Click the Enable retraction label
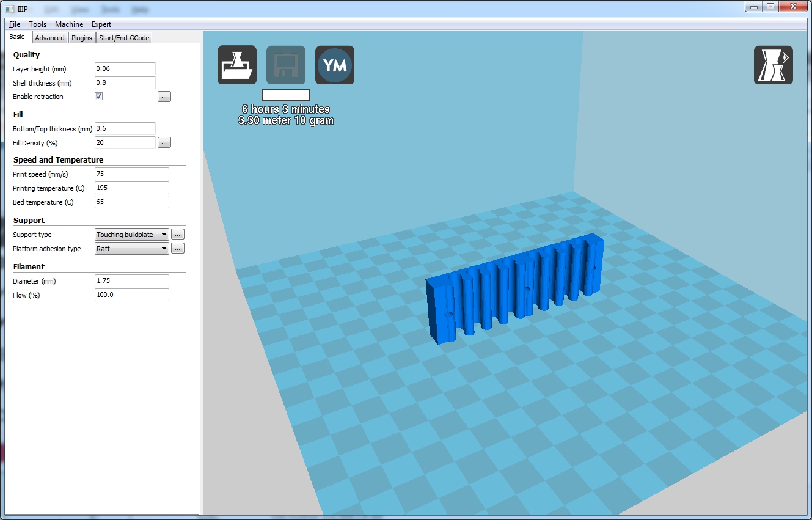The image size is (812, 520). coord(38,97)
